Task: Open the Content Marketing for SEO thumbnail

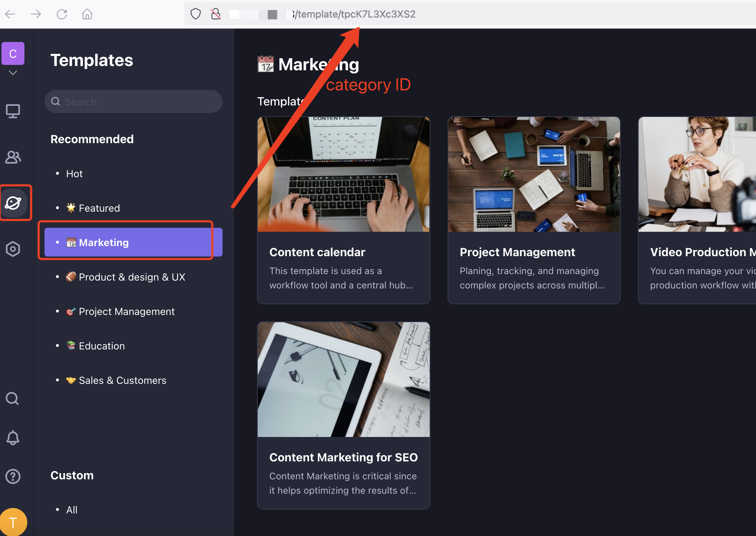Action: coord(344,380)
